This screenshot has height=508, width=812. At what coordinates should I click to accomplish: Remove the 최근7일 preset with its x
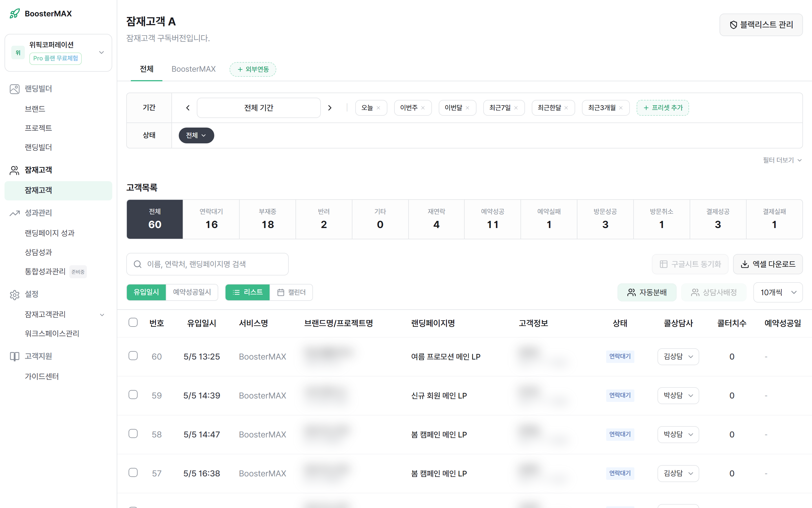tap(516, 108)
